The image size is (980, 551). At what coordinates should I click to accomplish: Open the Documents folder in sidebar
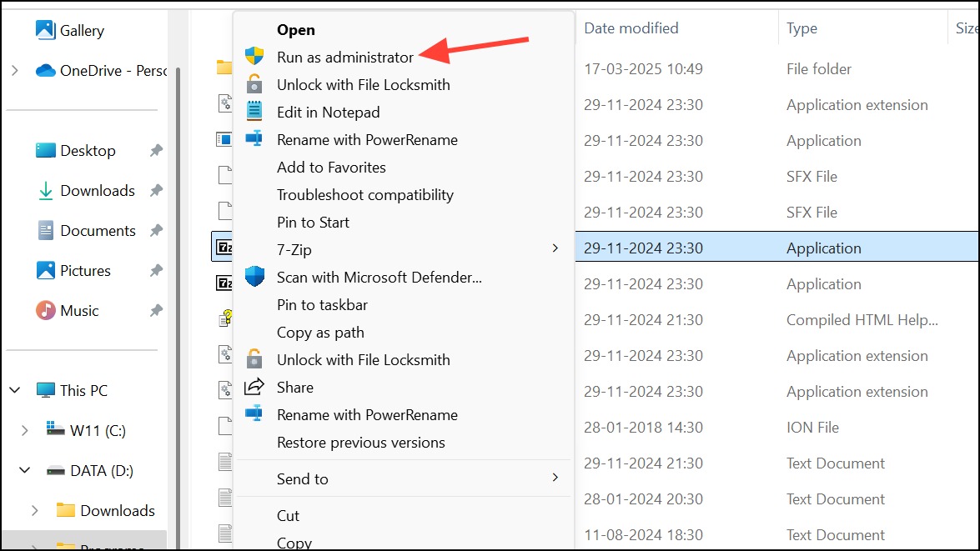tap(98, 230)
